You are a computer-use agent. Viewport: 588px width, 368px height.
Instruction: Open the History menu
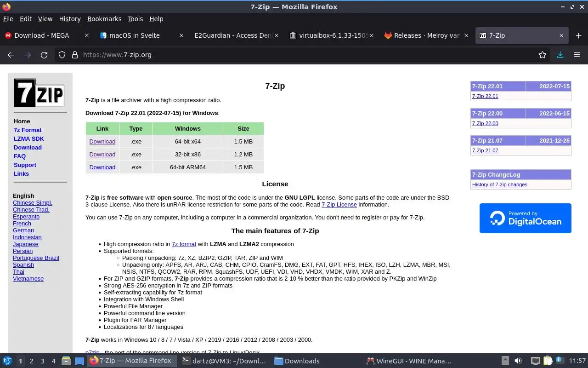tap(70, 19)
